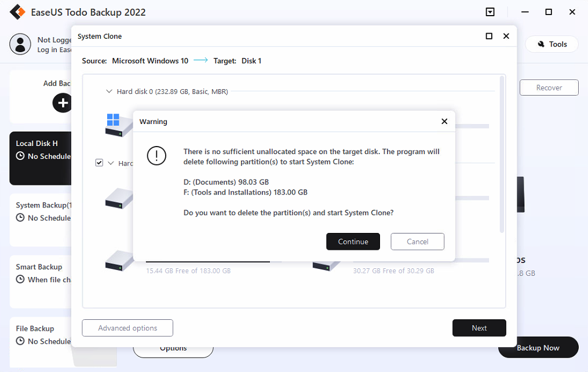The height and width of the screenshot is (372, 588).
Task: Select the 30.27 GB free partition drive icon
Action: (x=326, y=265)
